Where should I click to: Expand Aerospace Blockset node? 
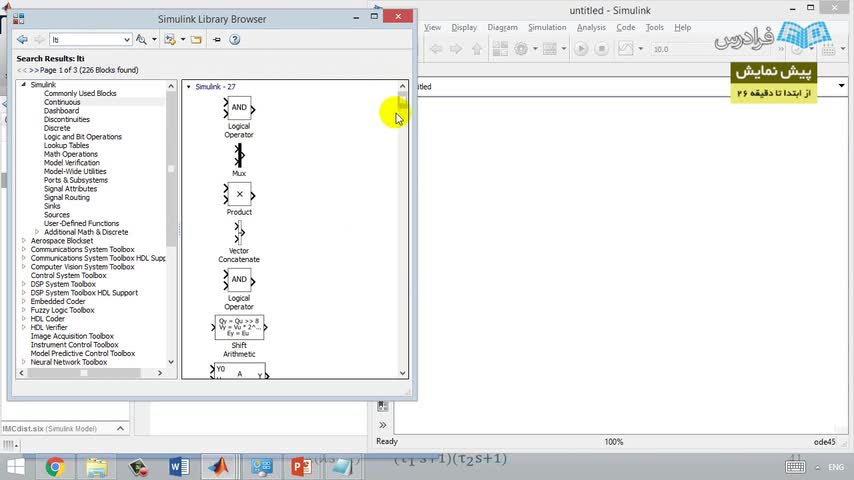pyautogui.click(x=23, y=241)
